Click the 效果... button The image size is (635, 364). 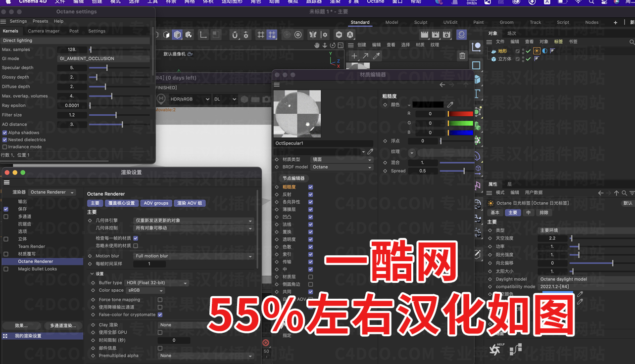(x=21, y=326)
